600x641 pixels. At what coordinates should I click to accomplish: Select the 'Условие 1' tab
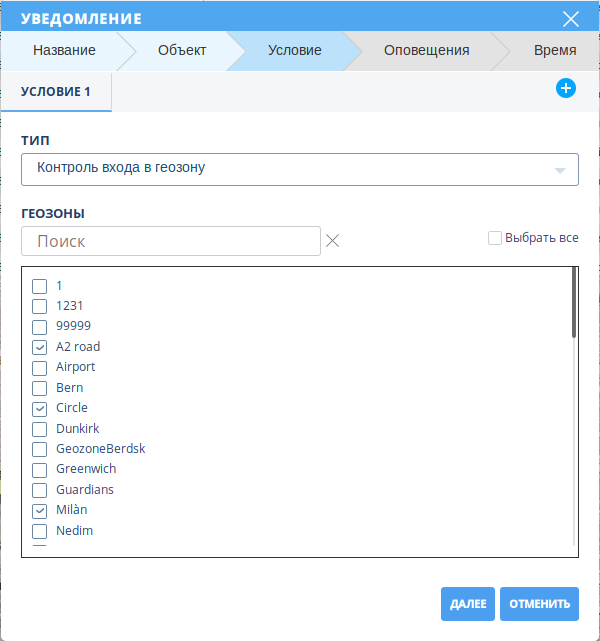coord(56,91)
